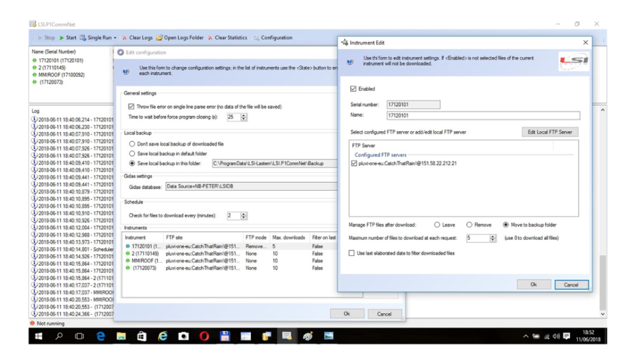Screen dimensions: 636x364
Task: Expand the Single Run dropdown arrow
Action: click(x=116, y=38)
